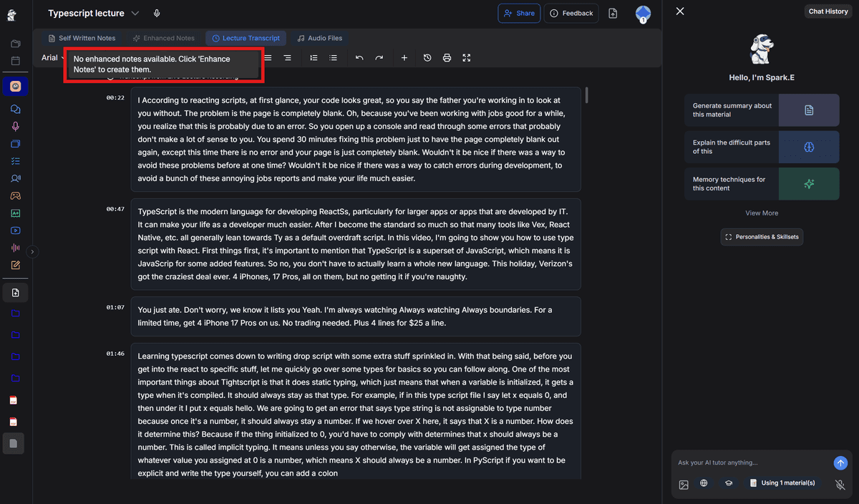Viewport: 859px width, 504px height.
Task: Open Chat History
Action: (828, 11)
